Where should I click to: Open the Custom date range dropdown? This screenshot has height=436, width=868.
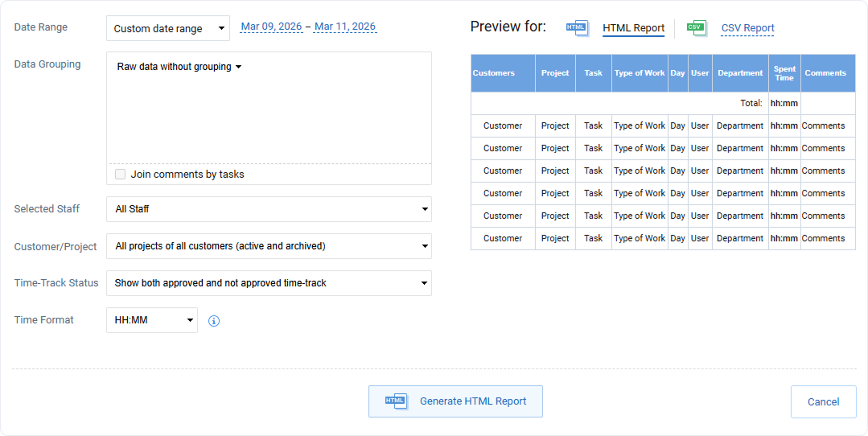coord(168,28)
